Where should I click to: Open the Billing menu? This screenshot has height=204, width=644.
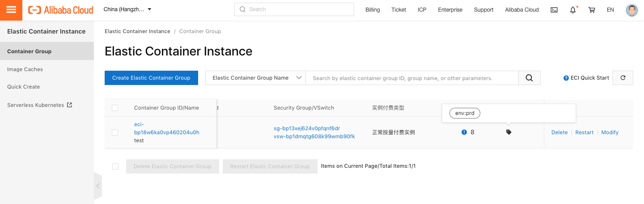click(x=373, y=10)
